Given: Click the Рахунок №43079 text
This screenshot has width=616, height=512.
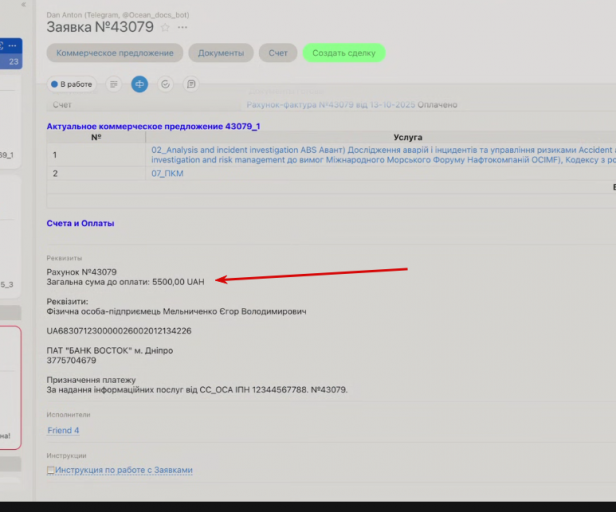Looking at the screenshot, I should click(x=81, y=272).
